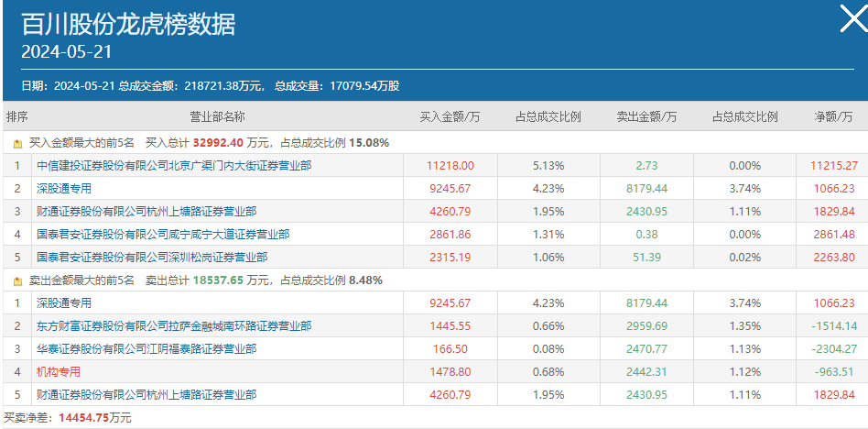Select the sell amount 51.39

(646, 258)
